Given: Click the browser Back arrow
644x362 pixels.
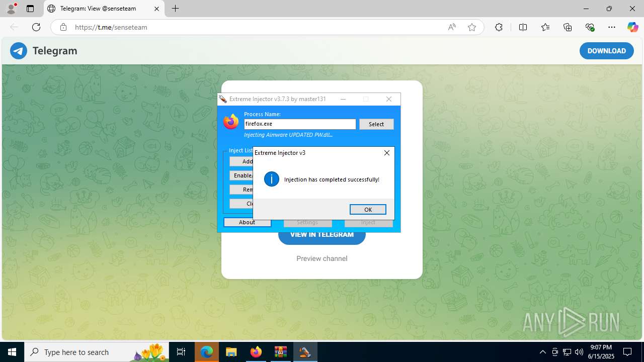Looking at the screenshot, I should (x=14, y=27).
